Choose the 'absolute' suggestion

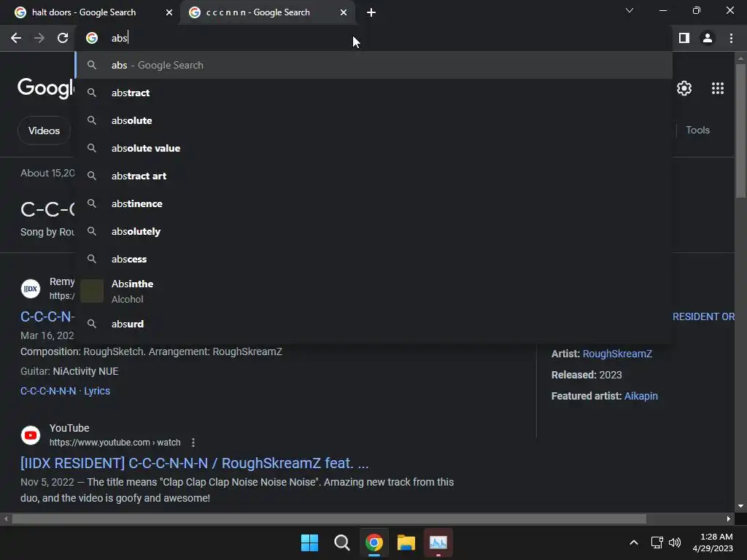(374, 120)
